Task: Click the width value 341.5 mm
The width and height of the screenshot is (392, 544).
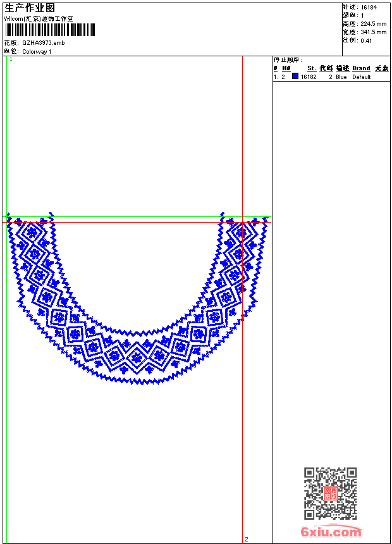Action: pos(373,32)
